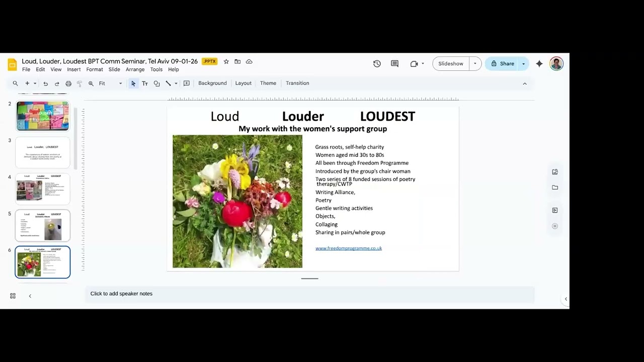644x362 pixels.
Task: Move presentation to a folder icon
Action: point(237,61)
